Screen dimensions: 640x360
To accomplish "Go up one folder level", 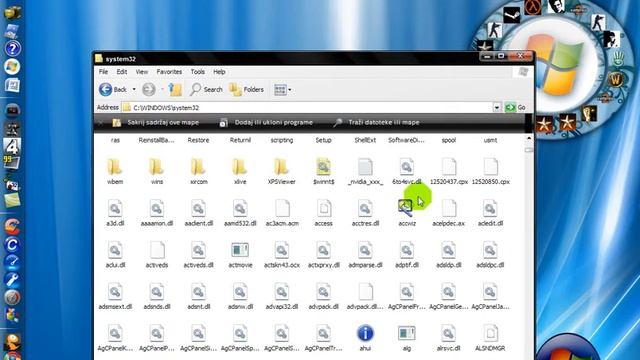I will pyautogui.click(x=176, y=89).
